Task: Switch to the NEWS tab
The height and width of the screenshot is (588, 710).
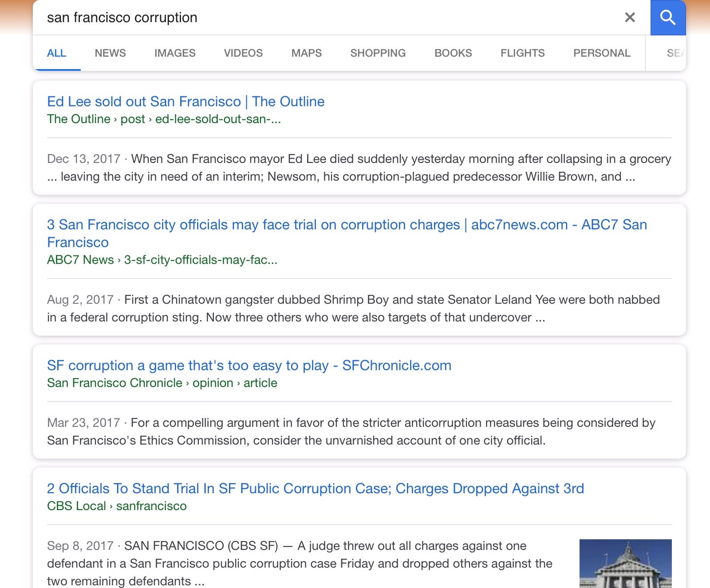Action: coord(110,53)
